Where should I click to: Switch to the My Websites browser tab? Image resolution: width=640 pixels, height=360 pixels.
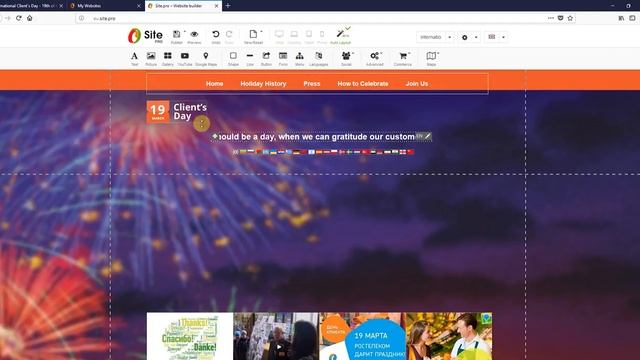click(x=105, y=6)
